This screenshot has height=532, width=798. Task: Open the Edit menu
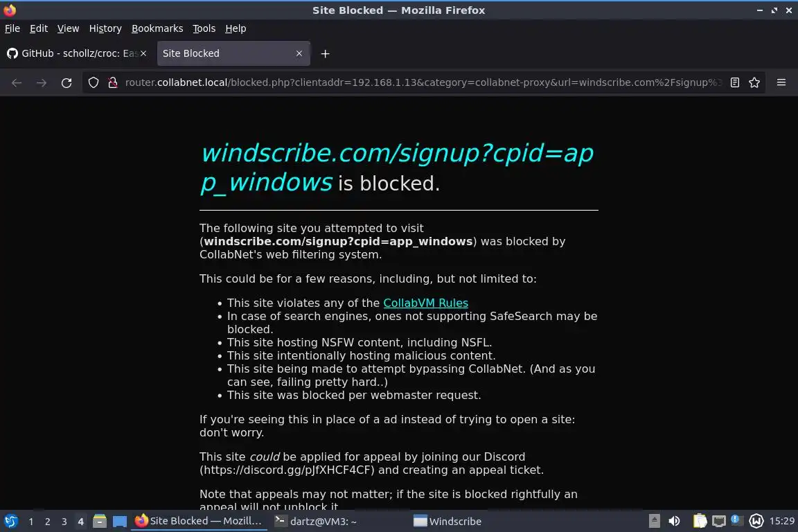click(x=39, y=28)
